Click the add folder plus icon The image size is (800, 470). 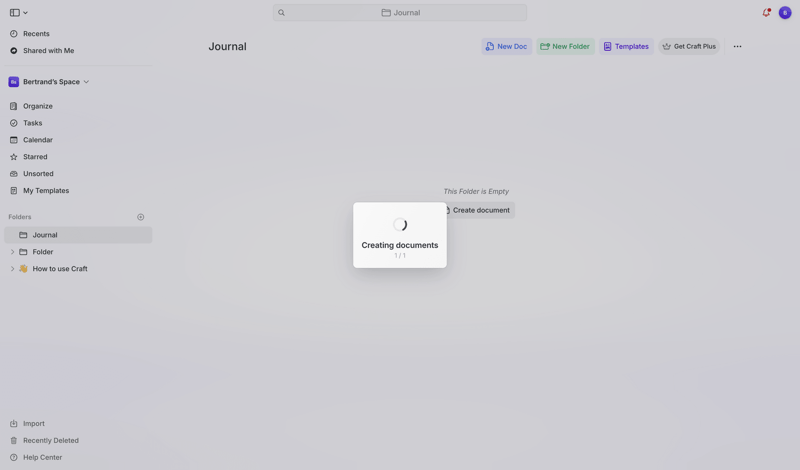(141, 217)
